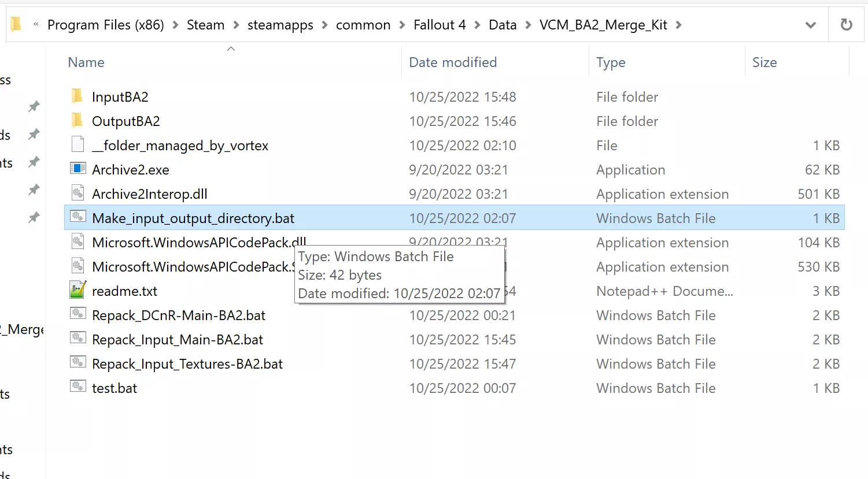Select the __folder_managed_by_vortex file icon

point(77,144)
